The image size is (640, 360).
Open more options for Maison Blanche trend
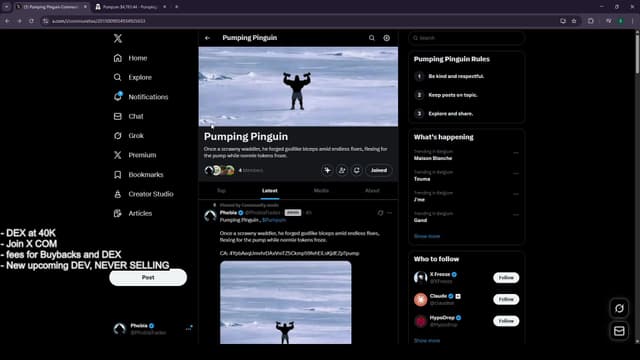[516, 153]
